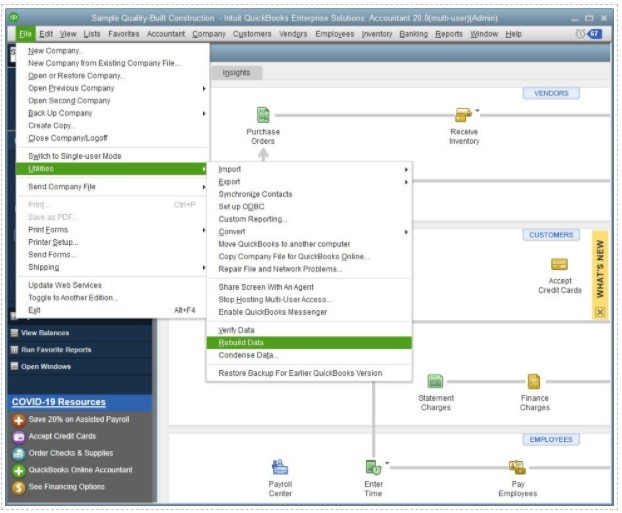The width and height of the screenshot is (622, 513).
Task: Open the Banking menu
Action: (x=413, y=34)
